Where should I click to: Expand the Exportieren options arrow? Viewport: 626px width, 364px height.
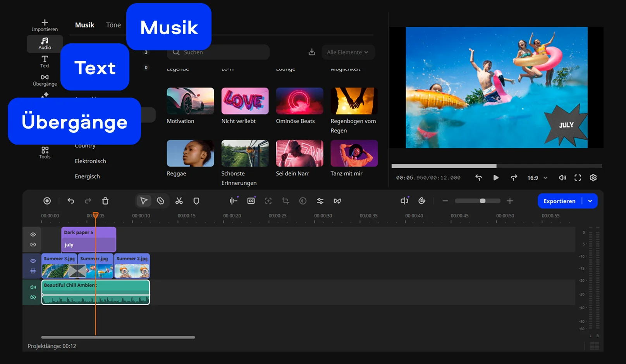point(590,201)
